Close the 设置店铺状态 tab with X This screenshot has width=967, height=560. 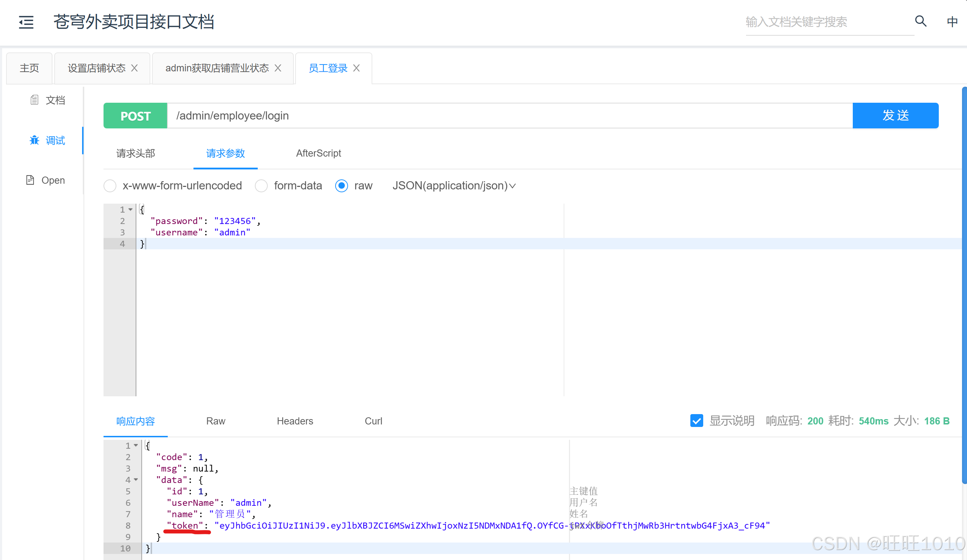(x=134, y=68)
